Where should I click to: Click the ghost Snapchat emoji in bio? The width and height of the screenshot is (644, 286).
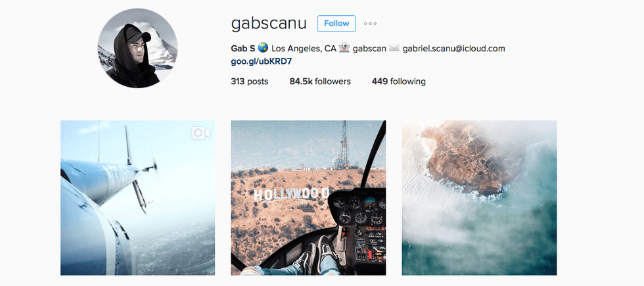[x=344, y=49]
